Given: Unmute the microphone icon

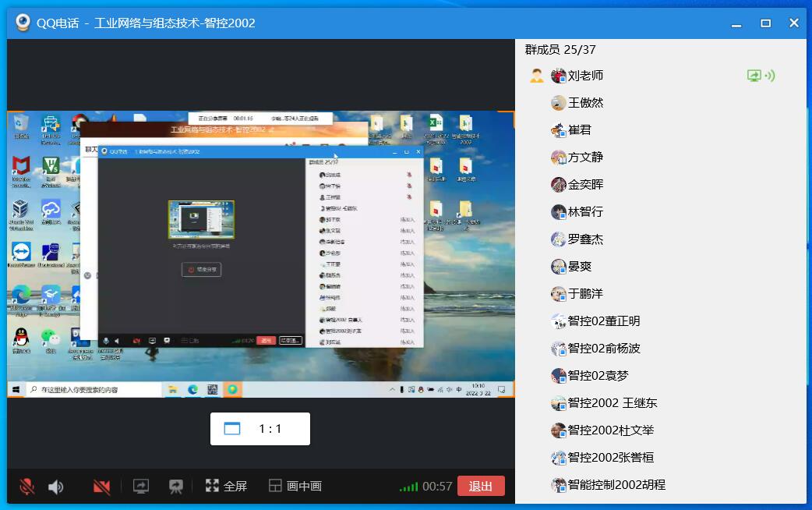Looking at the screenshot, I should [x=27, y=486].
